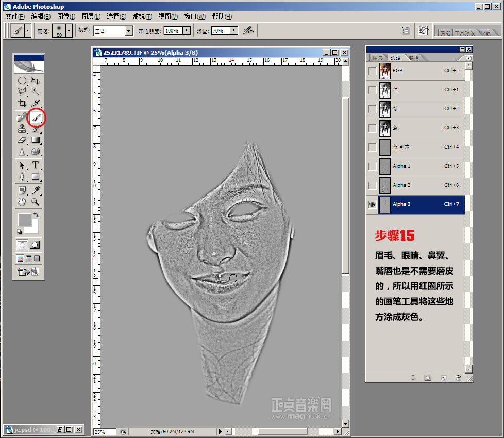This screenshot has width=504, height=438.
Task: Open the 滤镜 (Filter) menu
Action: 142,17
